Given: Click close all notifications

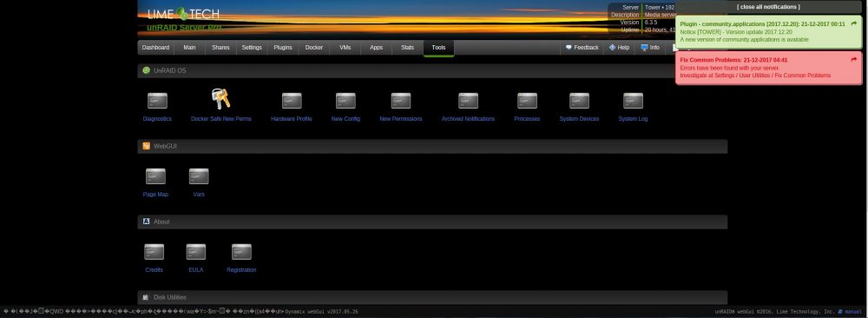Looking at the screenshot, I should [x=768, y=7].
